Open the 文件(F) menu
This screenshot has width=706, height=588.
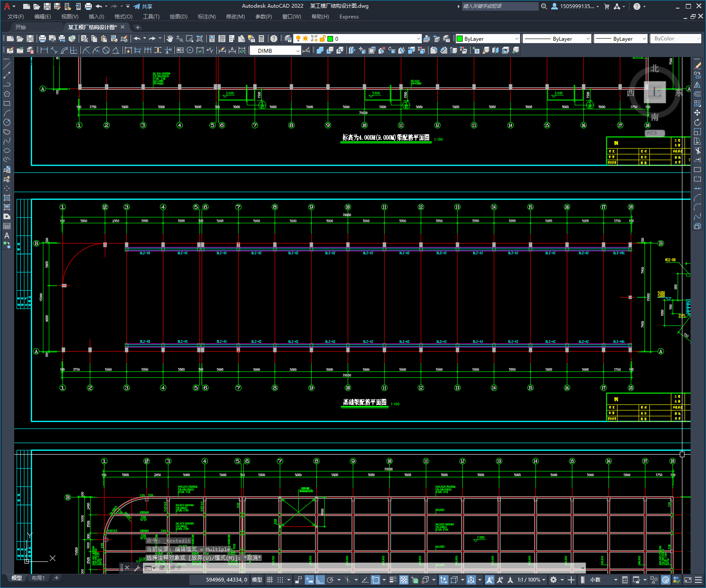tap(16, 17)
